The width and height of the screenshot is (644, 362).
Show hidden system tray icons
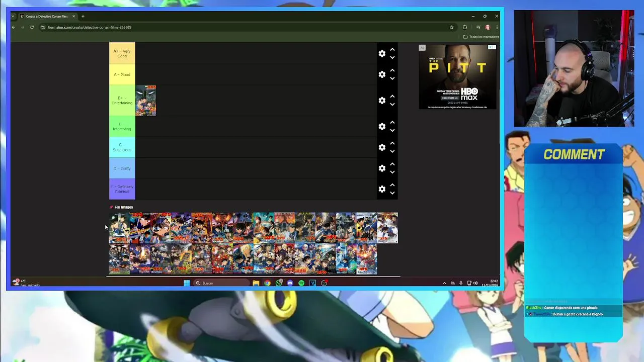[x=444, y=283]
